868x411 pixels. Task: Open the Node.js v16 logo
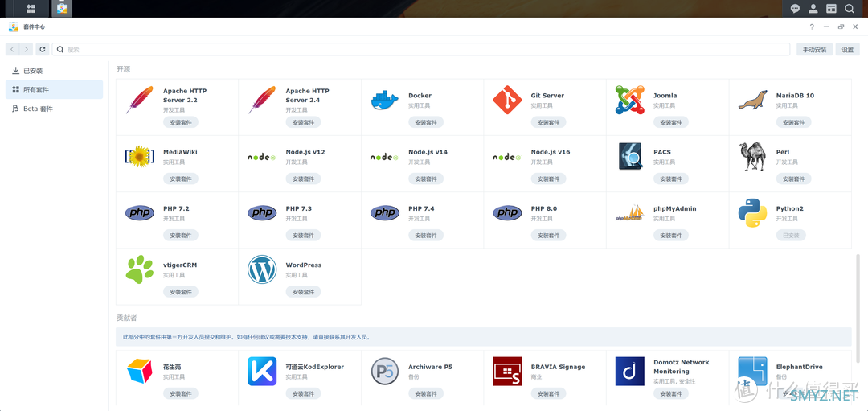click(x=507, y=157)
